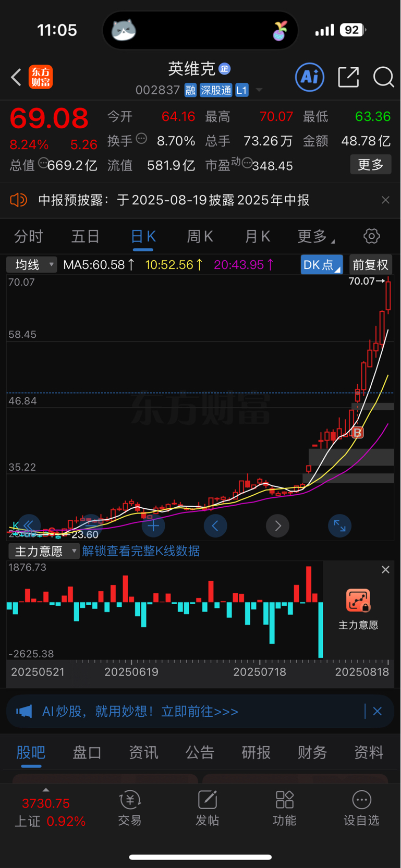This screenshot has width=401, height=868.
Task: Switch to 资料 tab
Action: (x=369, y=752)
